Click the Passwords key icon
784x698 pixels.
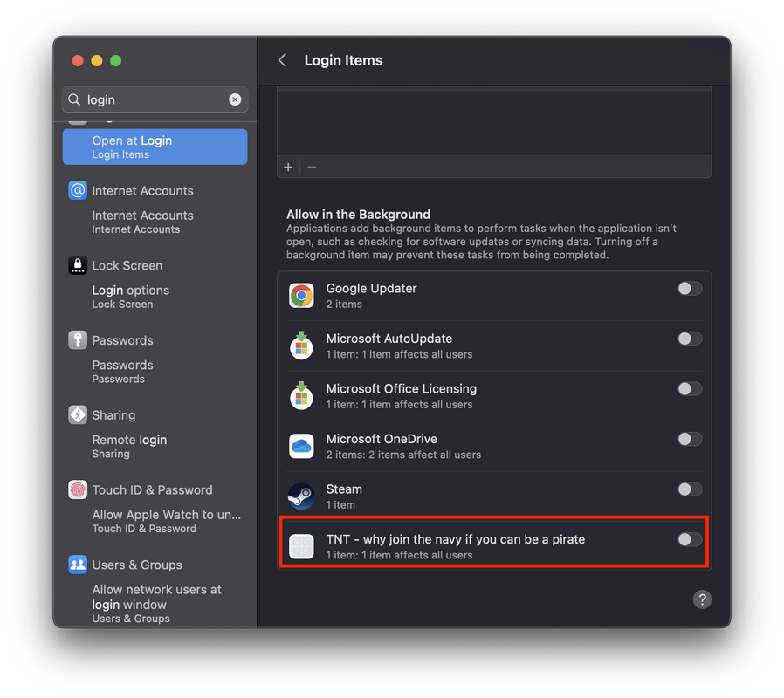[78, 340]
